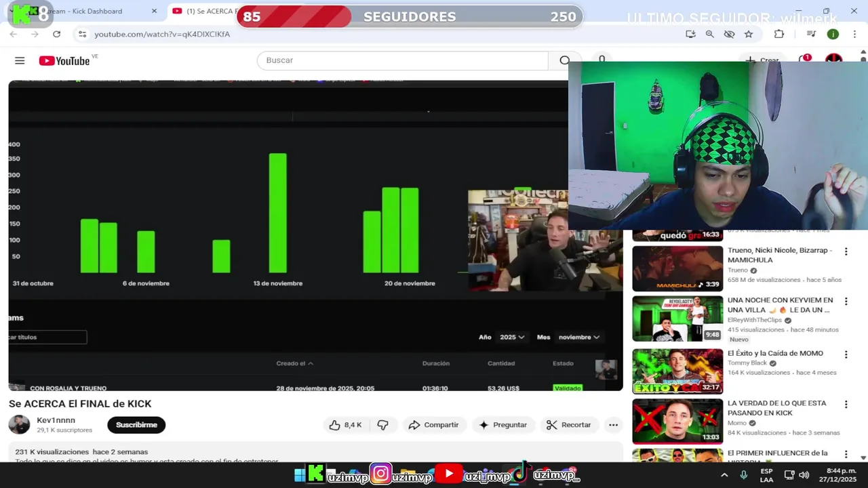Screen dimensions: 868x488
Task: View site information icon in address bar
Action: click(x=82, y=34)
